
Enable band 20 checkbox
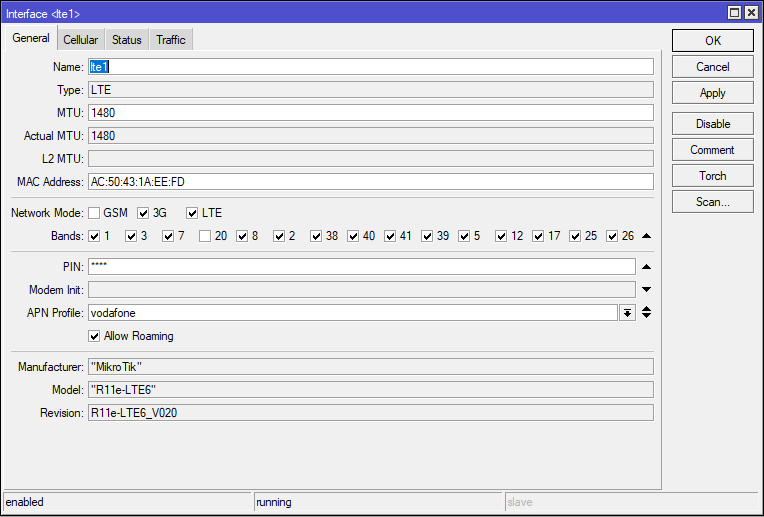[205, 236]
